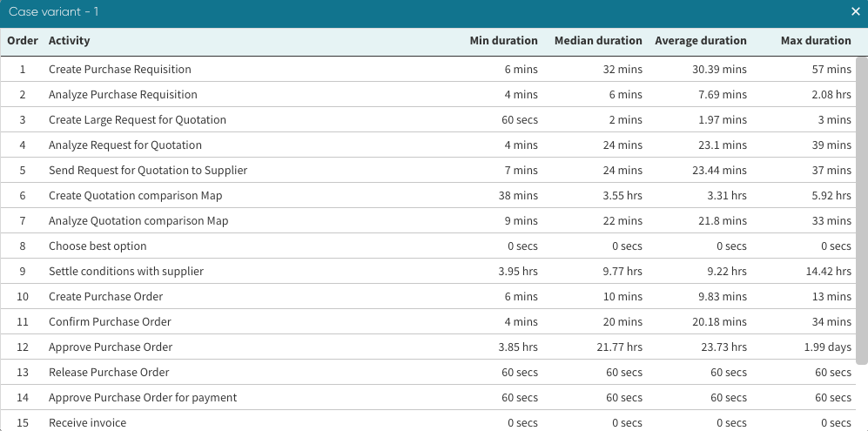The width and height of the screenshot is (868, 431).
Task: Select the Release Purchase Order row
Action: pyautogui.click(x=109, y=373)
